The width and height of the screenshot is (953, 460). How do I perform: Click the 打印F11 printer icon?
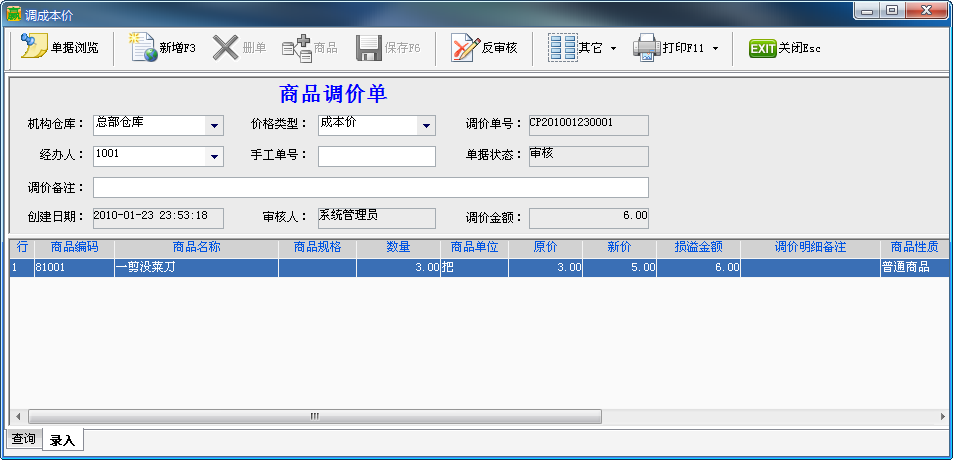[x=647, y=48]
